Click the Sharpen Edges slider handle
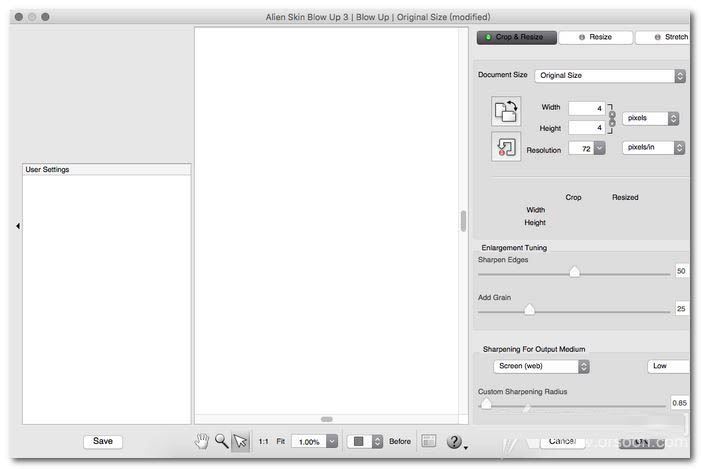The height and width of the screenshot is (469, 701). [x=574, y=271]
